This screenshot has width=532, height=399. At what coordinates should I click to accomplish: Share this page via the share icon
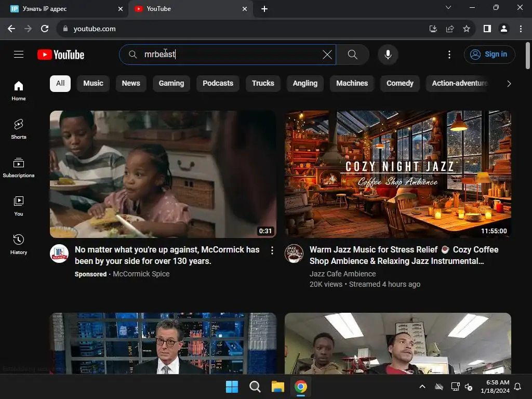(450, 29)
